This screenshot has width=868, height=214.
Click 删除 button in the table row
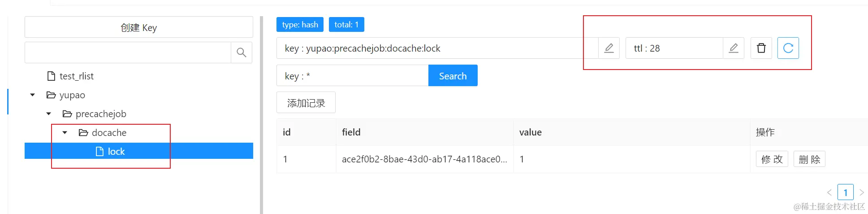tap(809, 159)
